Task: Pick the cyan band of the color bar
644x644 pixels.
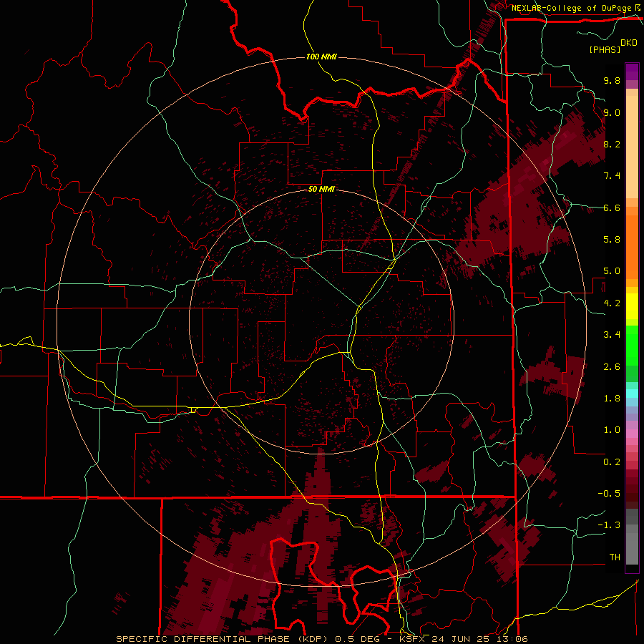Action: click(x=632, y=394)
